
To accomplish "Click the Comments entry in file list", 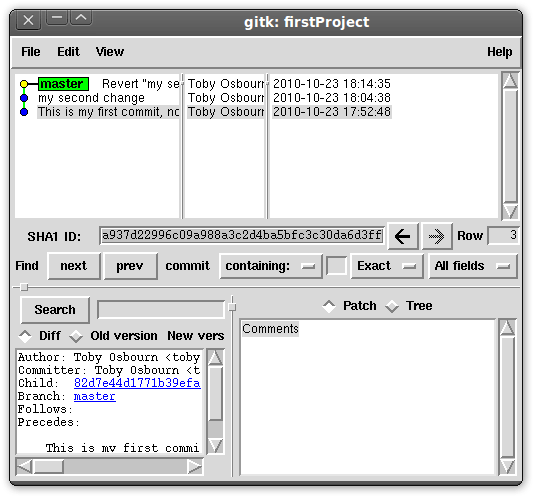I will 270,329.
